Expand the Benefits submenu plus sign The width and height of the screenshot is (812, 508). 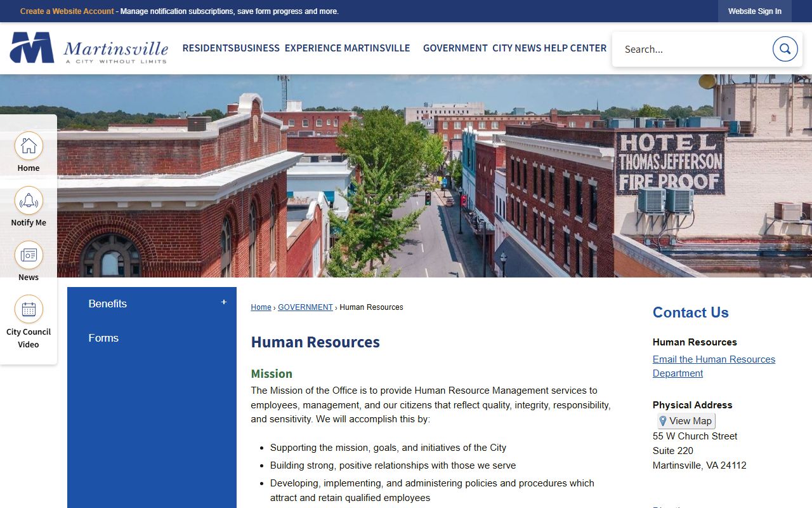(x=223, y=302)
